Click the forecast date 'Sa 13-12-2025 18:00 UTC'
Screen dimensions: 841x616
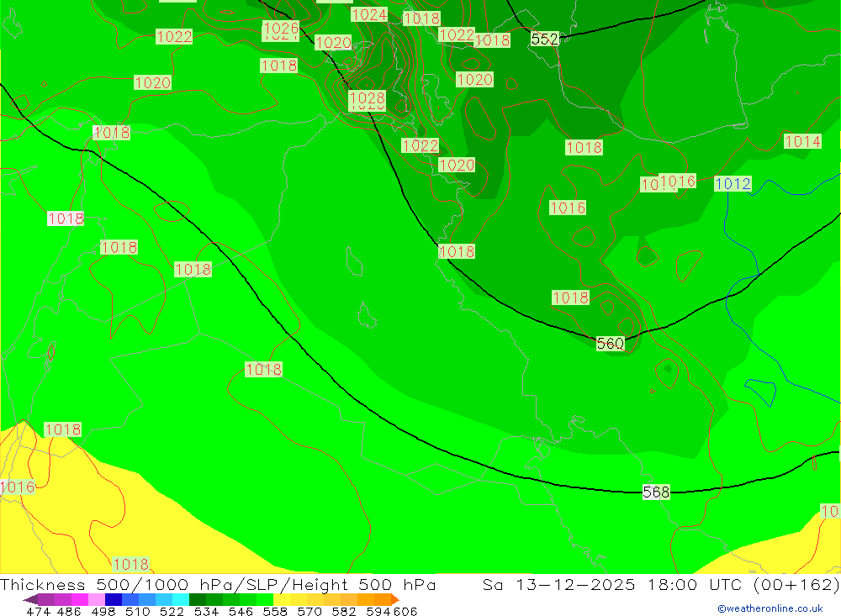(612, 584)
